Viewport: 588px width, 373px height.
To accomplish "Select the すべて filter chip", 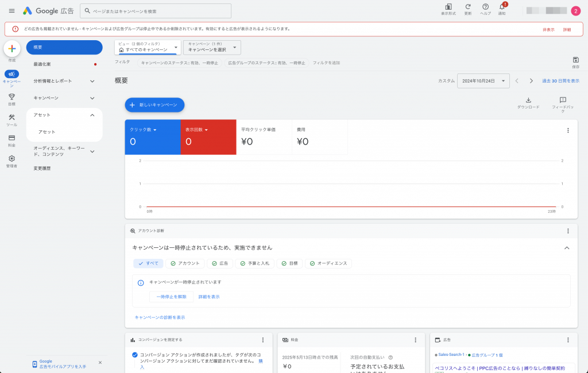I will (148, 263).
